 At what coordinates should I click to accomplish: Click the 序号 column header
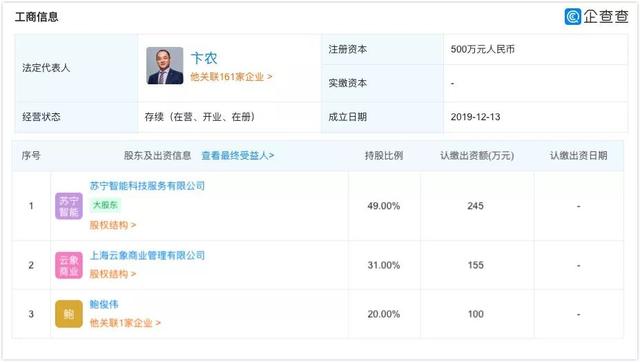[31, 155]
